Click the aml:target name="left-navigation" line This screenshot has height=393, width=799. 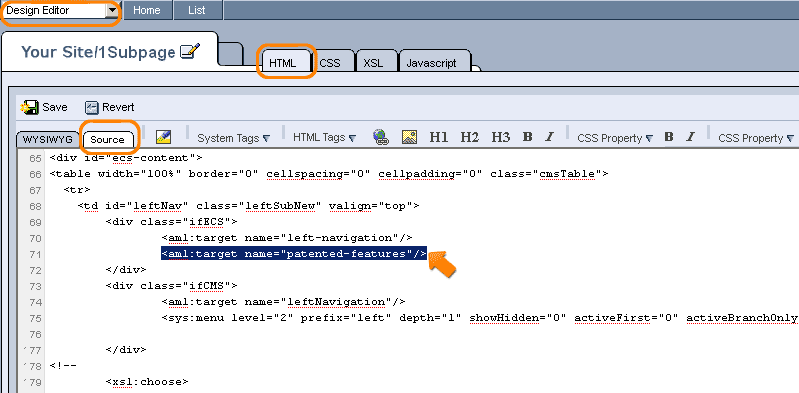[x=287, y=238]
